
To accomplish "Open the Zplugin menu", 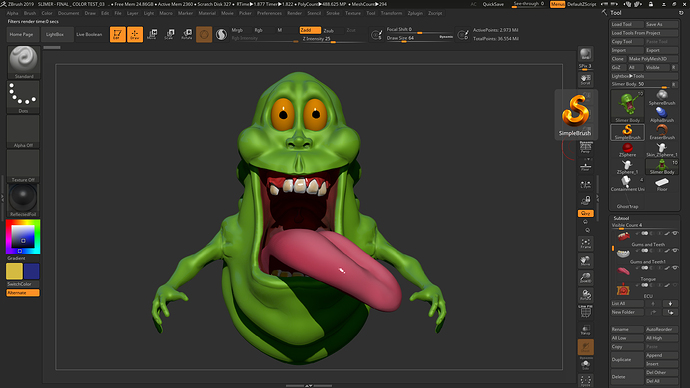I will click(415, 13).
